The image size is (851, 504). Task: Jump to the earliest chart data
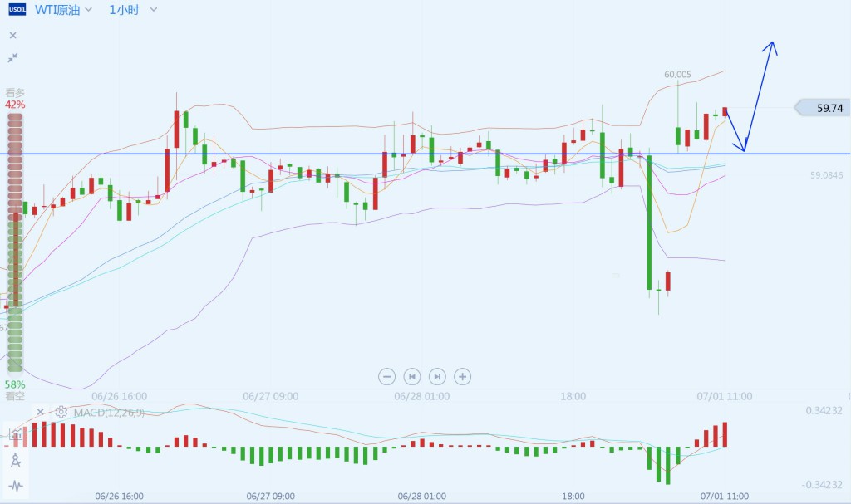412,376
